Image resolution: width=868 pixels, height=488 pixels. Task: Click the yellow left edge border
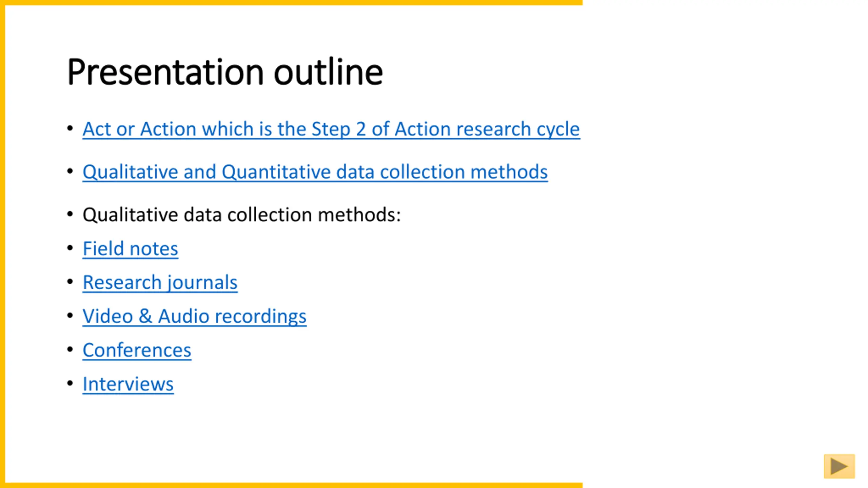pos(2,244)
